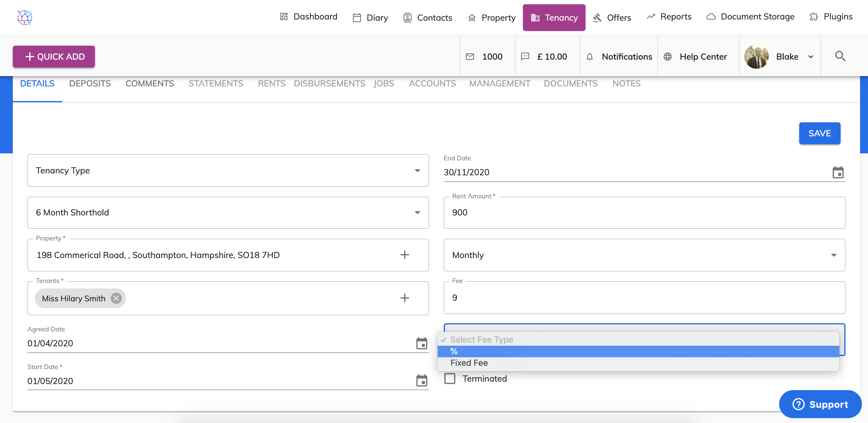The image size is (868, 423).
Task: Expand the Blake user account menu
Action: tap(810, 57)
